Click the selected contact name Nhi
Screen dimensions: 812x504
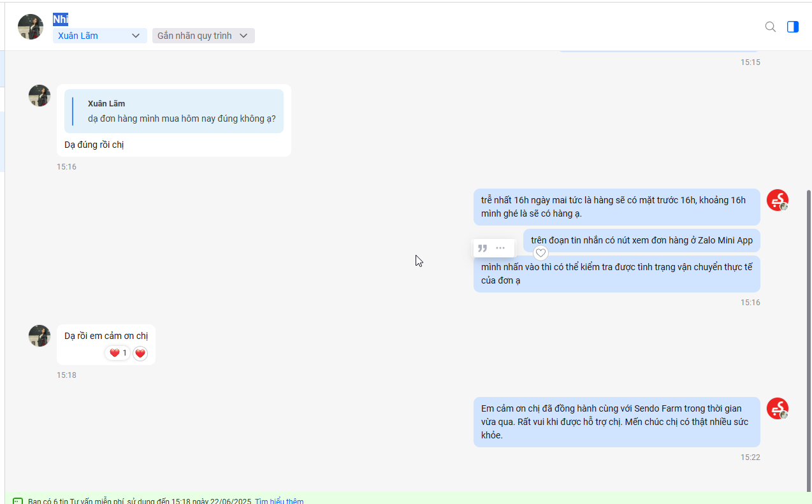point(61,19)
